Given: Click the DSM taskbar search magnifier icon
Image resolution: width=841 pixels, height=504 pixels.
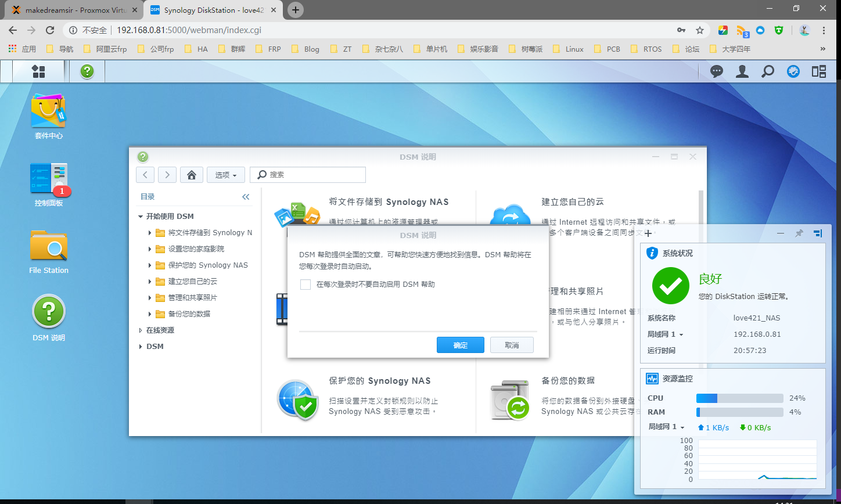Looking at the screenshot, I should pos(768,71).
